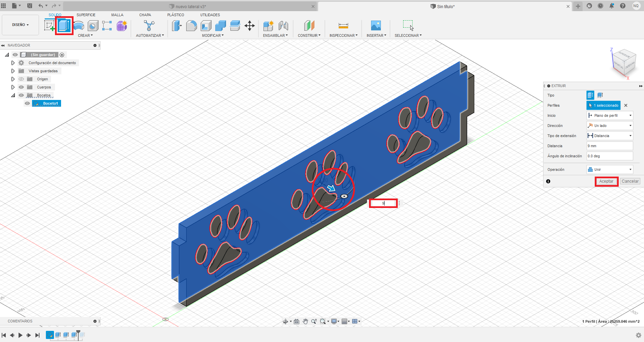Select the Offset Face tool
644x342 pixels.
(235, 26)
